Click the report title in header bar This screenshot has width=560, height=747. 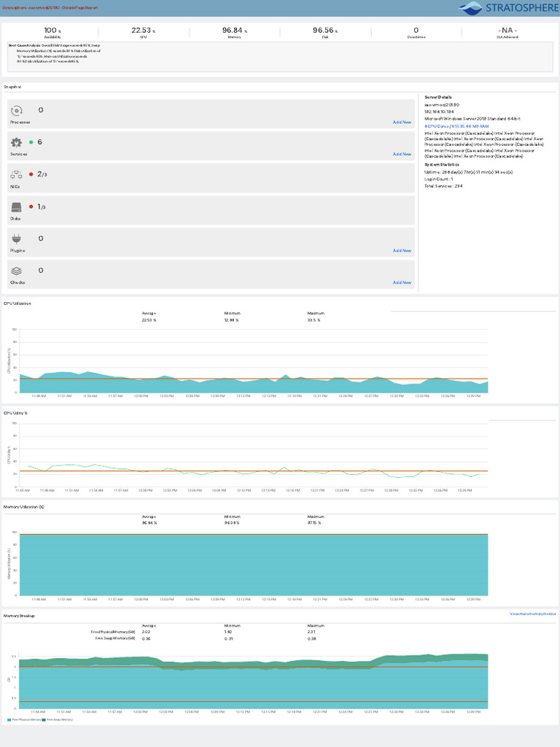tap(50, 8)
